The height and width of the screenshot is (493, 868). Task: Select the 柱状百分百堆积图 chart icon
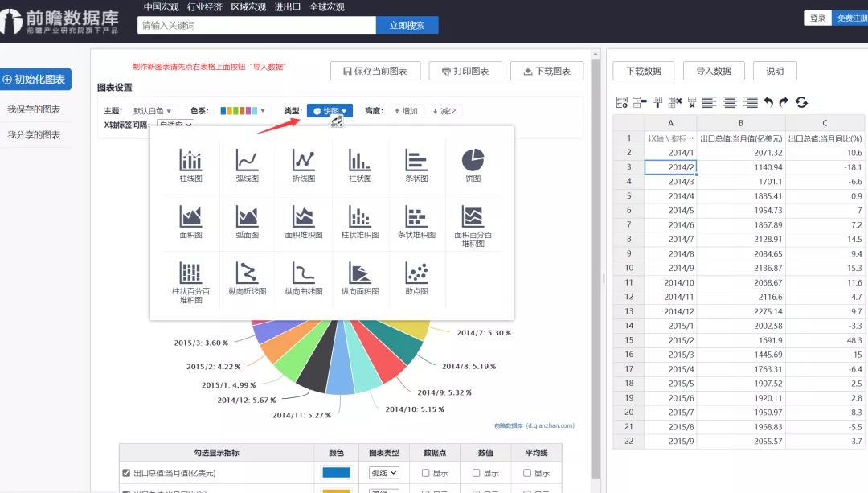tap(190, 282)
